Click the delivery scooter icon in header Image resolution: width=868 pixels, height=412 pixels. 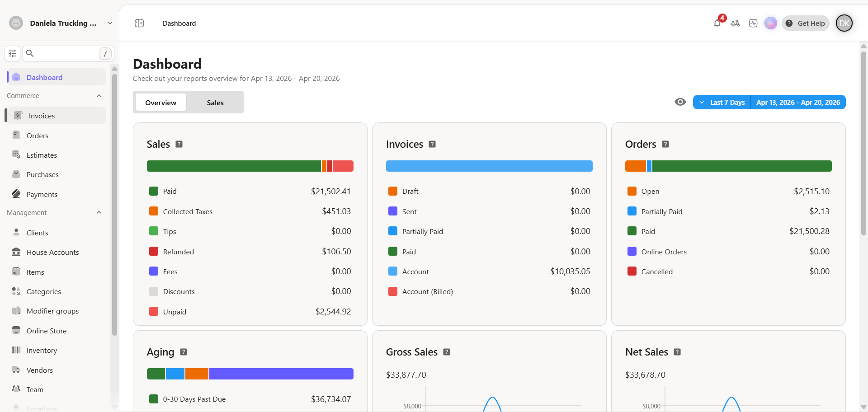pos(735,23)
